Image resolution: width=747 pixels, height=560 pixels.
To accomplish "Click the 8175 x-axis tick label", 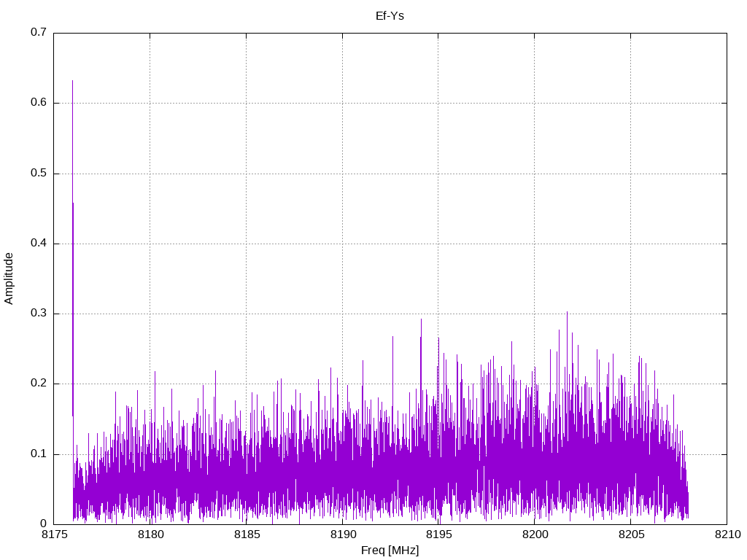I will (55, 535).
